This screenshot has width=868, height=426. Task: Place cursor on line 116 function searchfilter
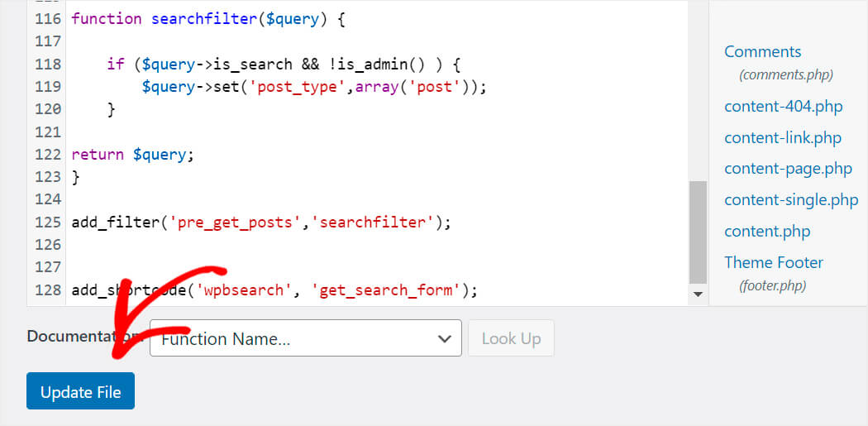click(208, 19)
